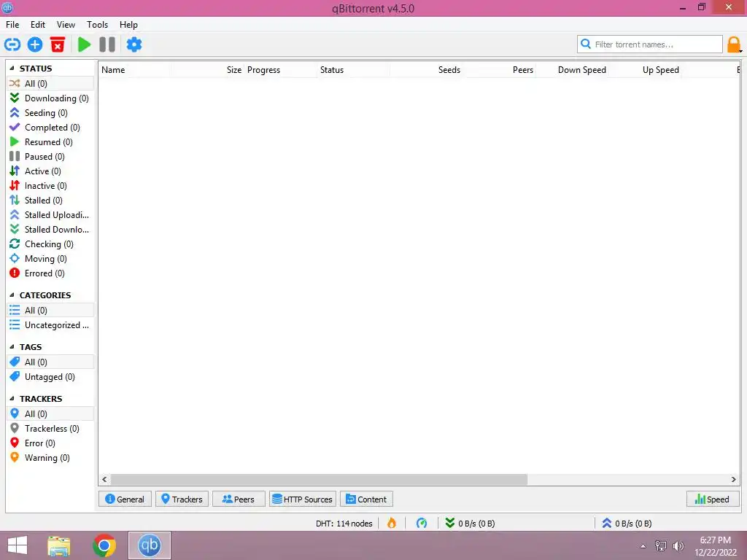Click the Filter torrent names search field
Image resolution: width=747 pixels, height=560 pixels.
[650, 44]
